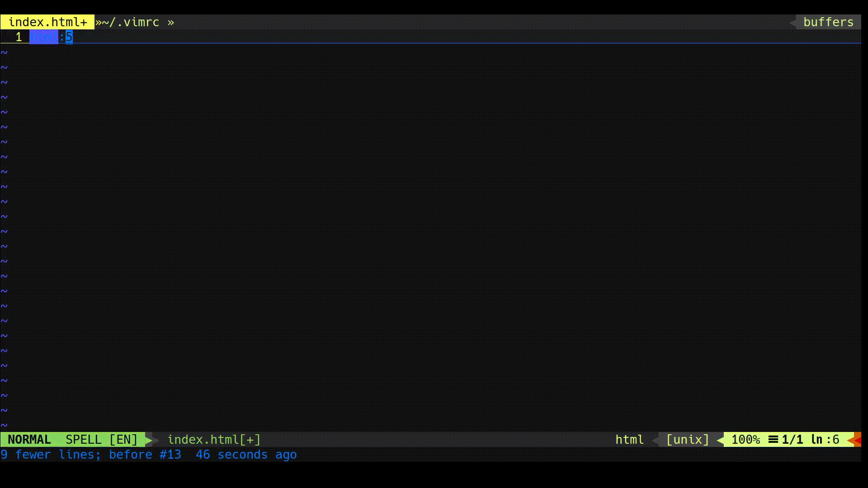868x488 pixels.
Task: Place cursor on the 5 character
Action: tap(69, 37)
